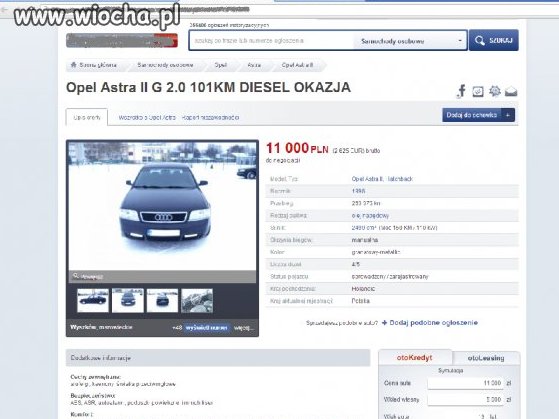Screen dimensions: 559x419
Task: Open the Opel breadcrumb link
Action: [221, 65]
